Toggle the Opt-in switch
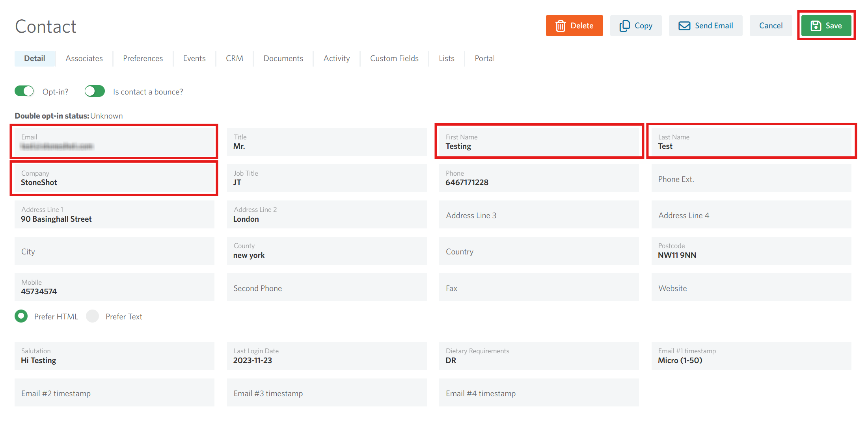868x421 pixels. pyautogui.click(x=24, y=91)
